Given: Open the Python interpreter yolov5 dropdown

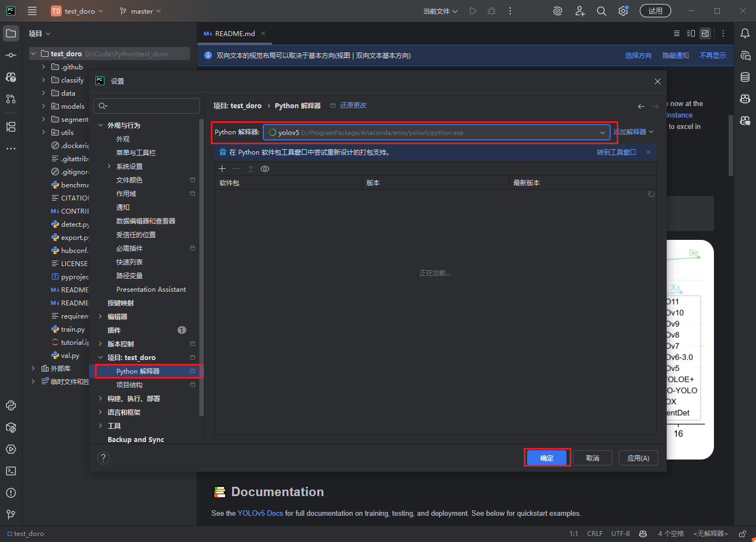Looking at the screenshot, I should (602, 133).
